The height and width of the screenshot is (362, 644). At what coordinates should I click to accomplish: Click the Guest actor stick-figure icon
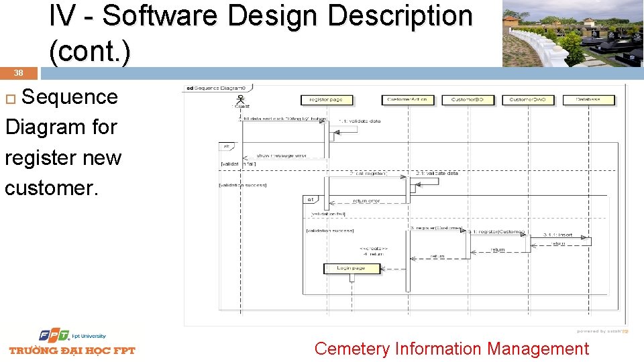(241, 99)
